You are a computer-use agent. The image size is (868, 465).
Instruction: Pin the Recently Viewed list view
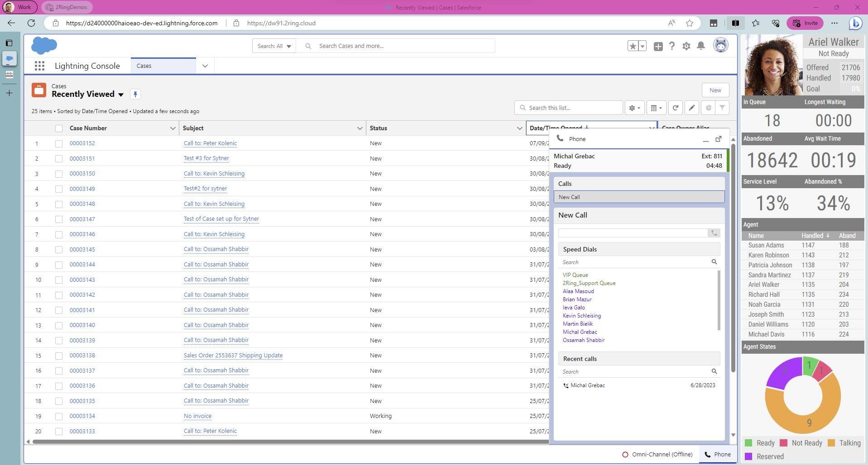(135, 94)
